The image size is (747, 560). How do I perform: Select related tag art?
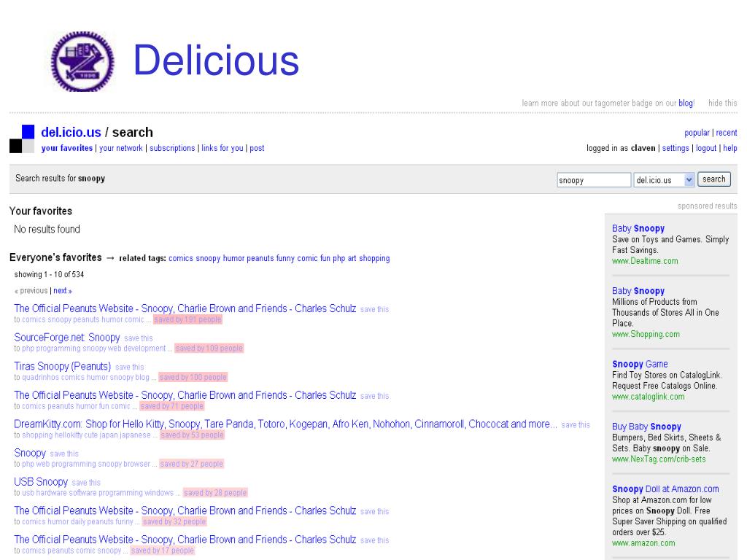[x=352, y=258]
